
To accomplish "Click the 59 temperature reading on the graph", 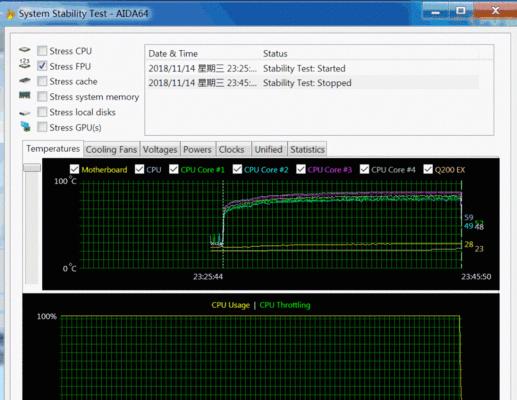I will [x=469, y=218].
